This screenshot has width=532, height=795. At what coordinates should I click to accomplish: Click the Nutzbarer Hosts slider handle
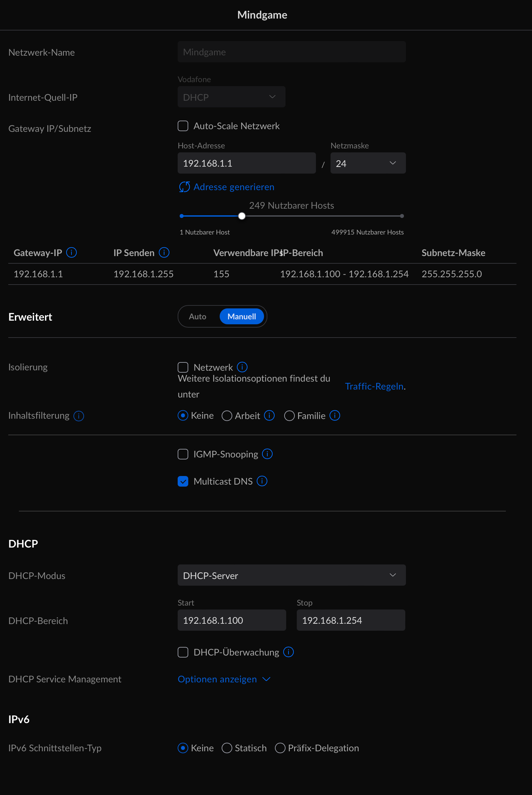[242, 216]
